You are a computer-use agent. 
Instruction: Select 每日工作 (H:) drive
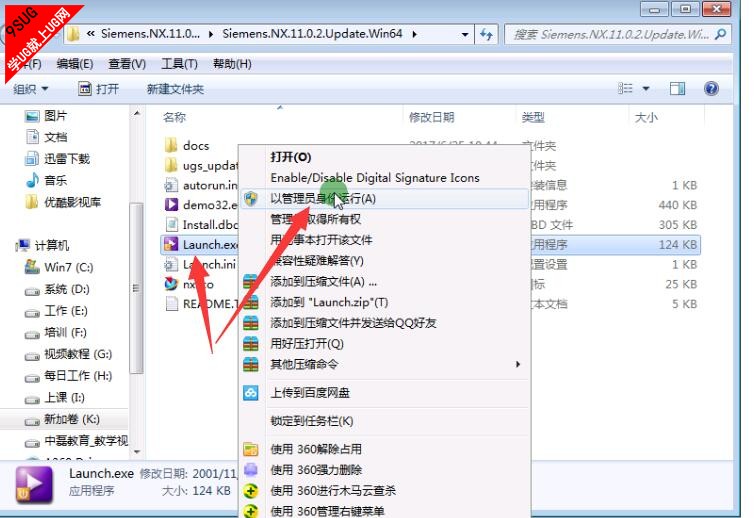(68, 376)
